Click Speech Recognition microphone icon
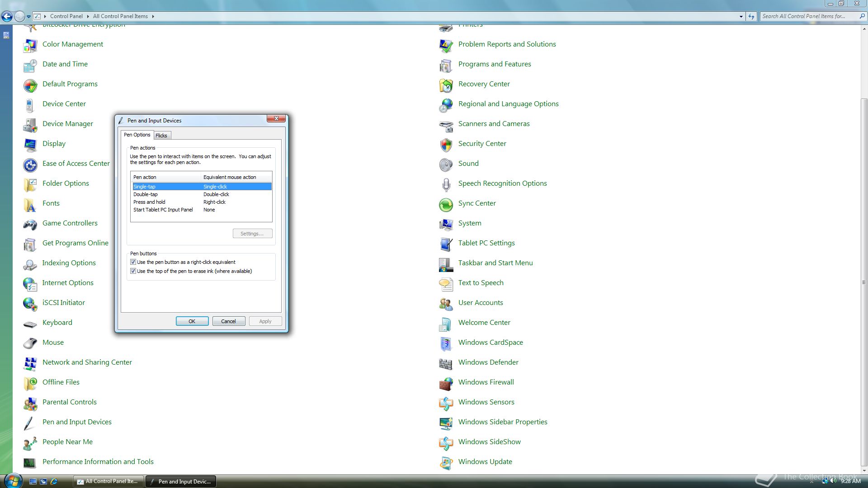The width and height of the screenshot is (868, 488). [x=446, y=184]
